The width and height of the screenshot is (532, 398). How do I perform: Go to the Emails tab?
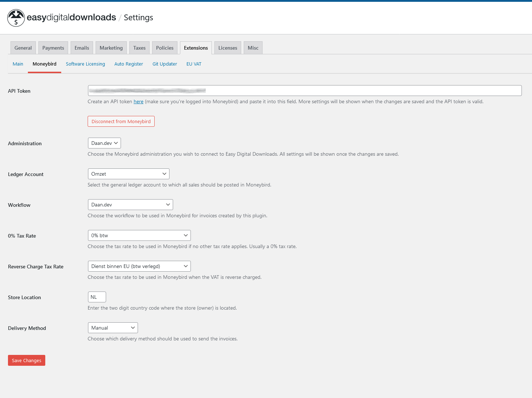82,48
